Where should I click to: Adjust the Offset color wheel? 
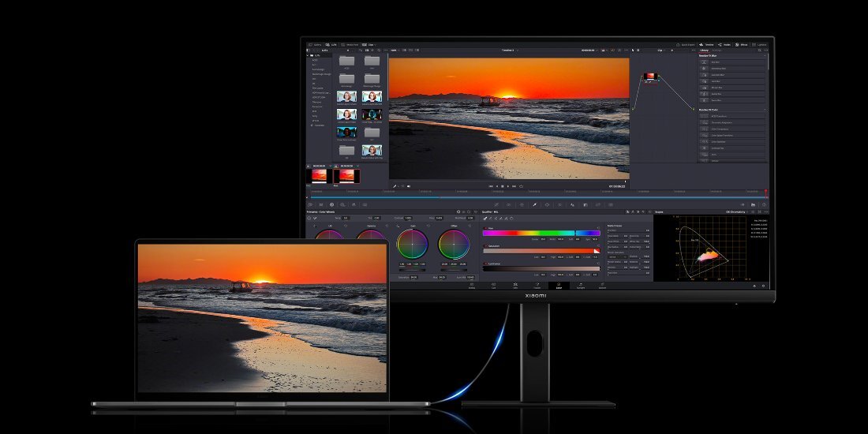454,244
